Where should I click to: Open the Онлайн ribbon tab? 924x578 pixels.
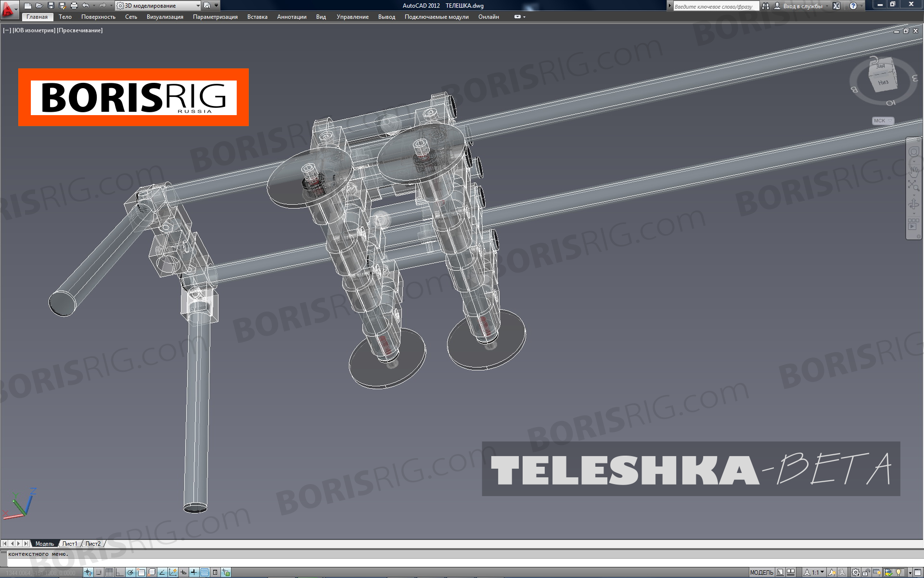(x=488, y=17)
